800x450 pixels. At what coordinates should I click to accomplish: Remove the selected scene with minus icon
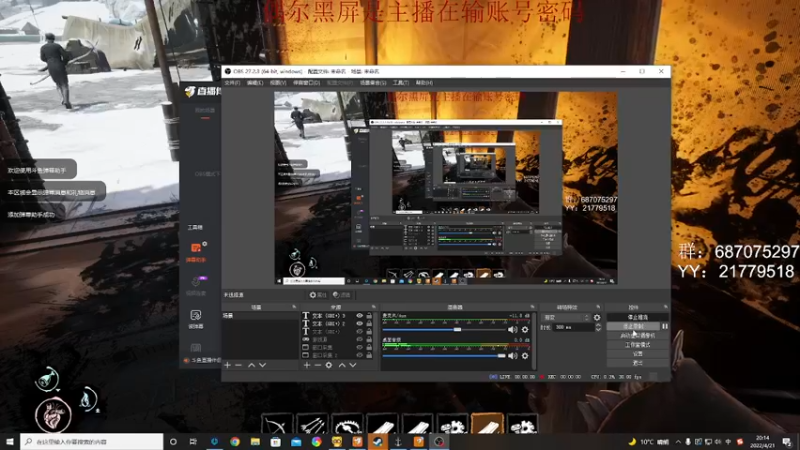(x=238, y=365)
